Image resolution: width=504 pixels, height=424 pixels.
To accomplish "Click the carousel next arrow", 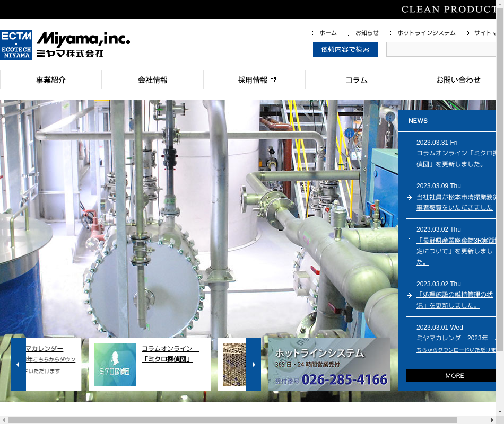I will pos(253,364).
